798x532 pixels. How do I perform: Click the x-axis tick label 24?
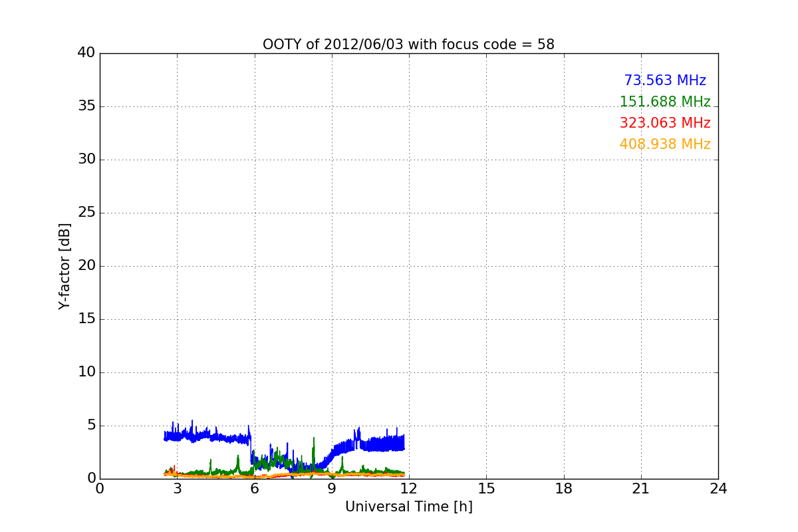(x=718, y=489)
